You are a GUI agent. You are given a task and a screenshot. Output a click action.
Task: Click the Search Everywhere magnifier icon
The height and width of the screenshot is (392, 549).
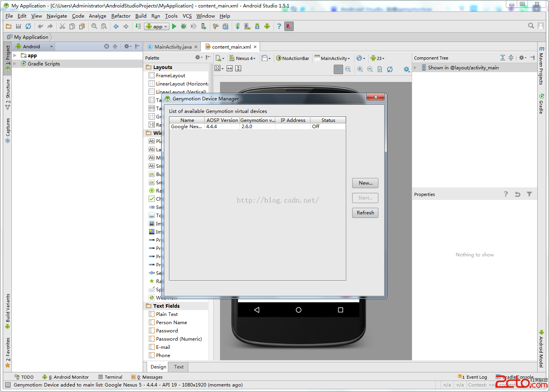tap(531, 26)
